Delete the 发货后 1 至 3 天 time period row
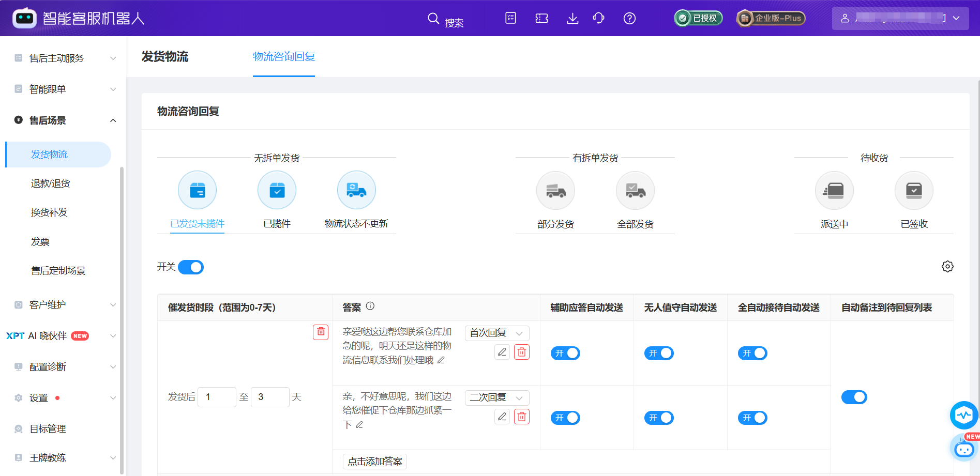This screenshot has width=980, height=476. [x=321, y=332]
